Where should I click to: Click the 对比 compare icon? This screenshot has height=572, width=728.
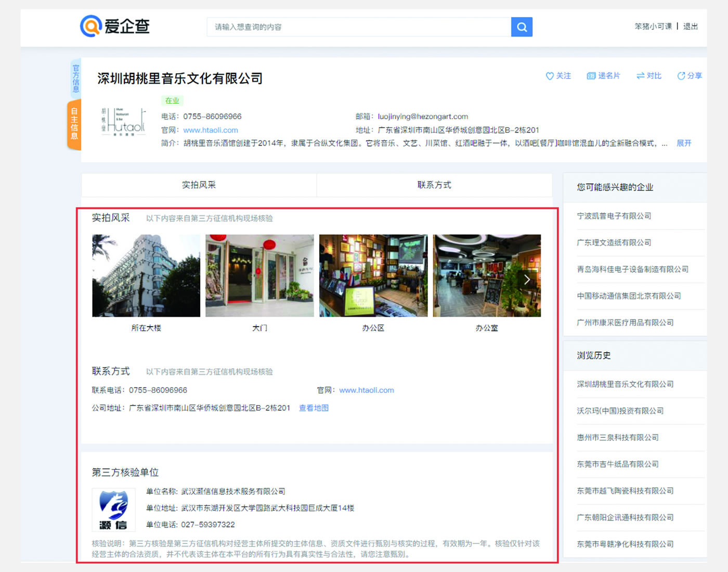(x=641, y=76)
